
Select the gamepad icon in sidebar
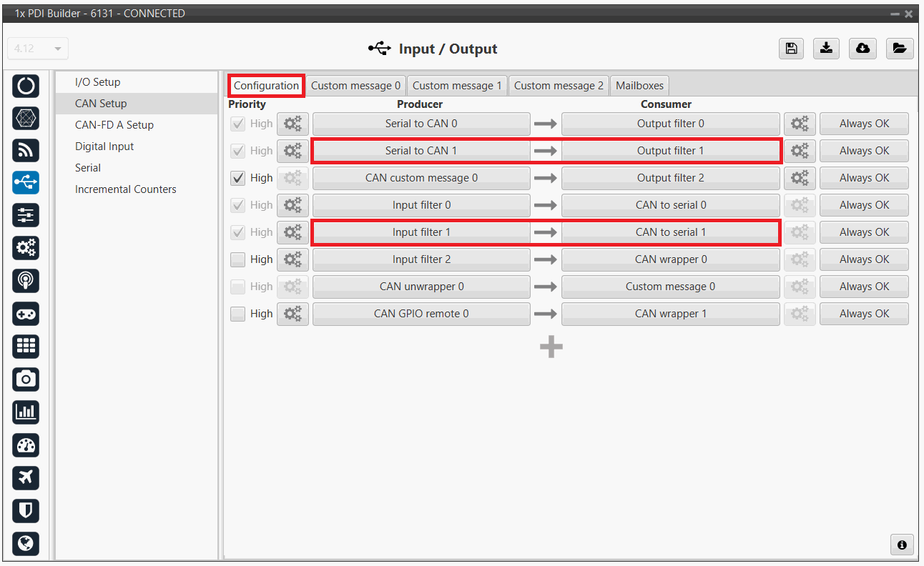point(26,314)
